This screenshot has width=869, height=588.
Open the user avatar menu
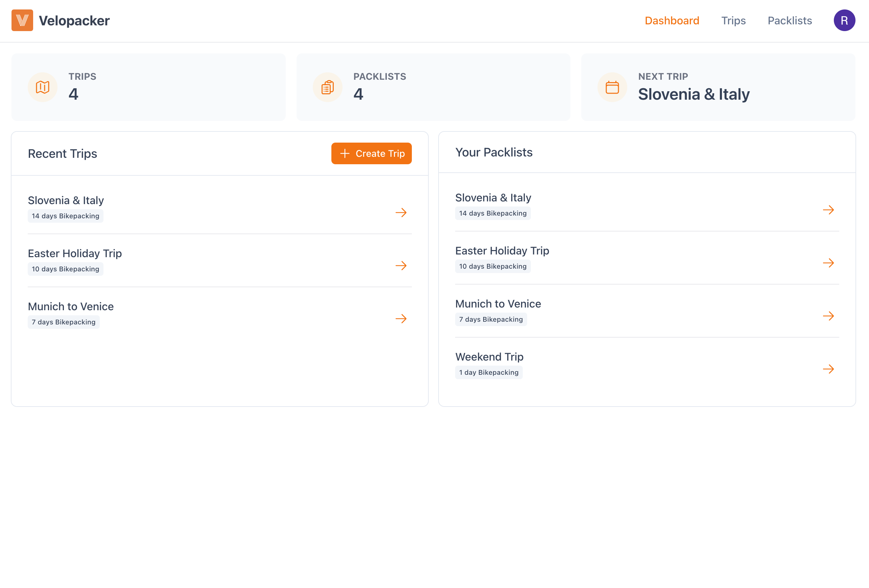[844, 21]
